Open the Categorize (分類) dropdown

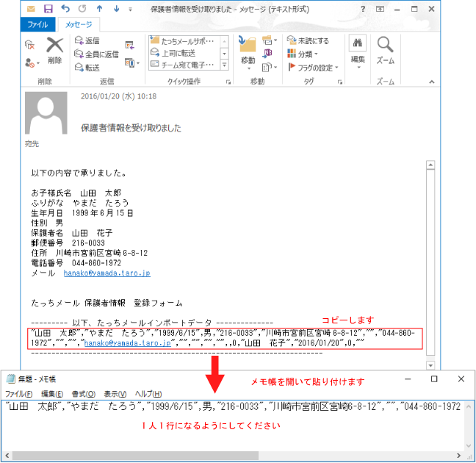click(x=304, y=54)
